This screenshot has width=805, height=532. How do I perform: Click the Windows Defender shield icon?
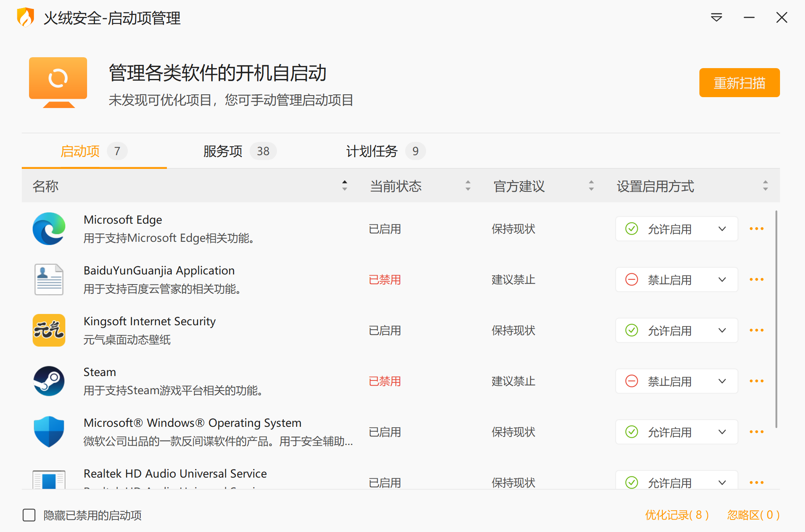pyautogui.click(x=49, y=432)
